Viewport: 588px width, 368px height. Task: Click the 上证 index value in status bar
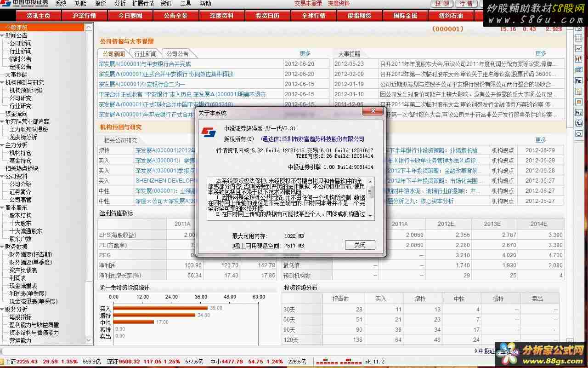28,362
